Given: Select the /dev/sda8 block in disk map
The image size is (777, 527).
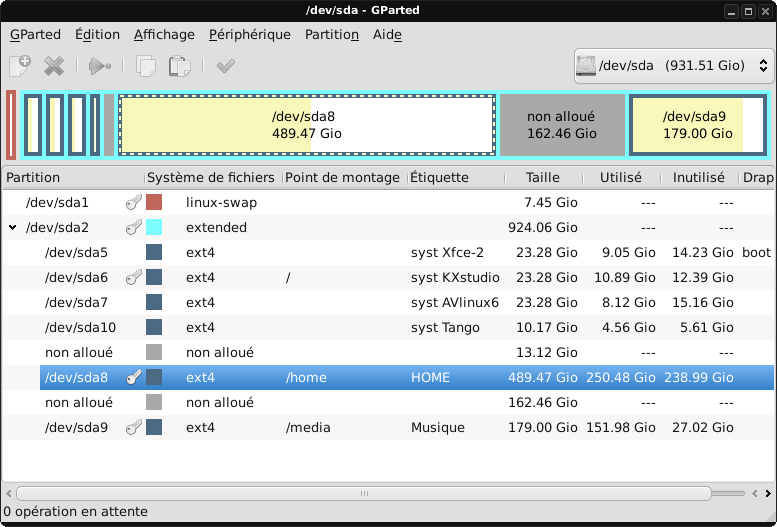Looking at the screenshot, I should (x=307, y=125).
